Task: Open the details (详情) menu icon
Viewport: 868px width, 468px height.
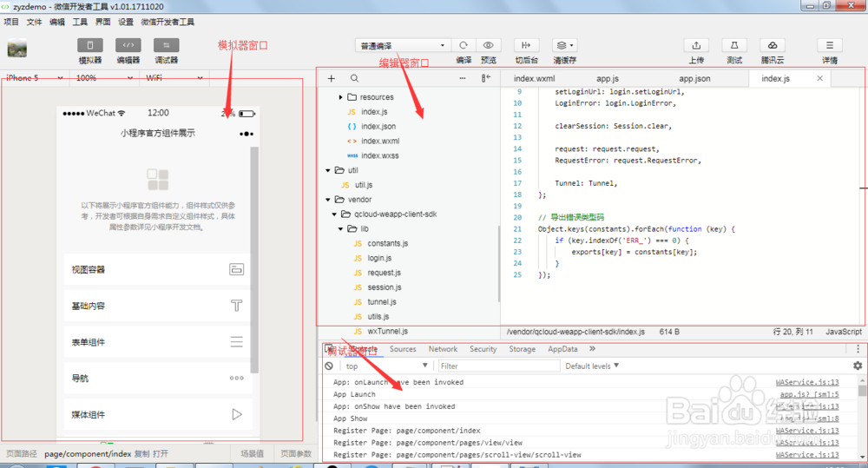Action: (829, 45)
